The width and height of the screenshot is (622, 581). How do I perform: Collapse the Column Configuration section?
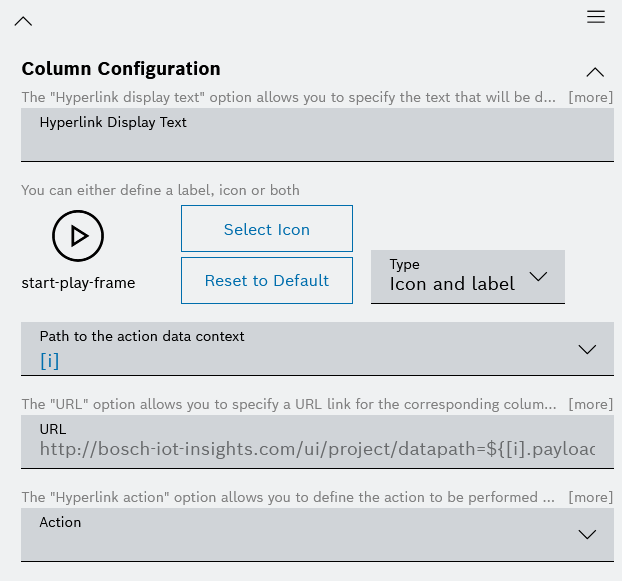[x=595, y=72]
